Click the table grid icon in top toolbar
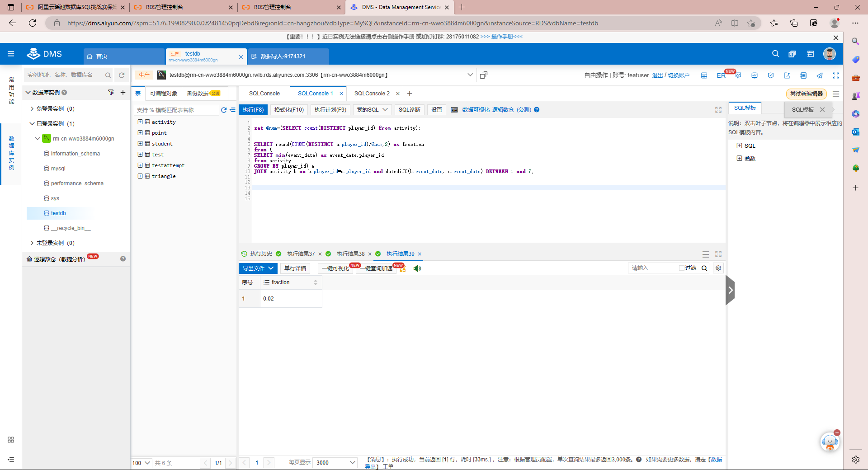Image resolution: width=868 pixels, height=470 pixels. point(704,75)
